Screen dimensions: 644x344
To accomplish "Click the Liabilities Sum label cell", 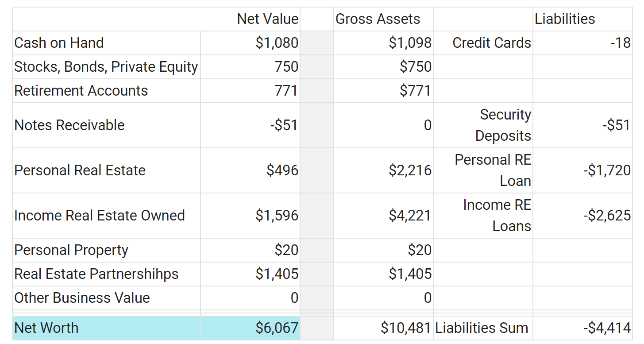I will pos(483,328).
